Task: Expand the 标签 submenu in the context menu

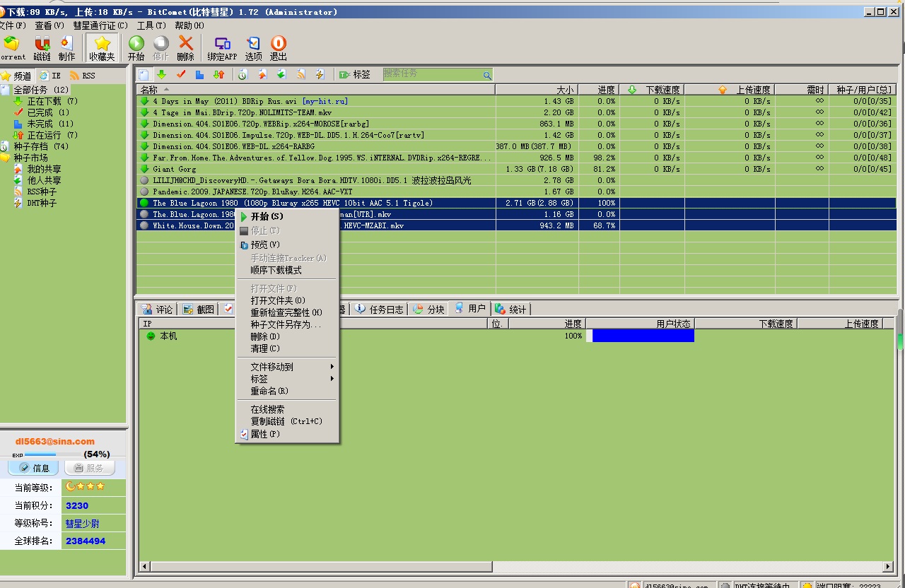Action: click(x=287, y=379)
